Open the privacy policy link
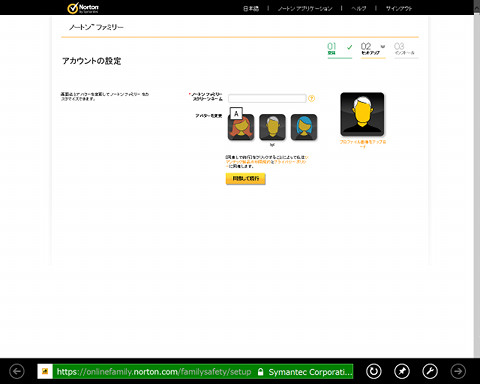 (290, 162)
